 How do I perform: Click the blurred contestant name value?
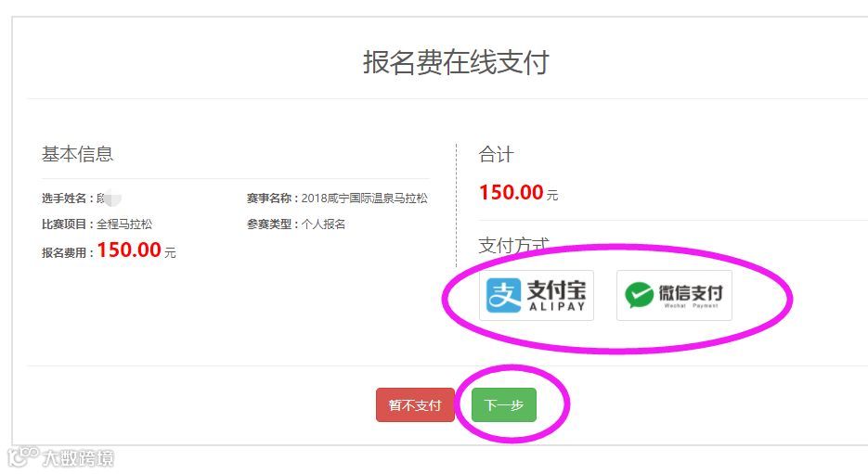[109, 198]
